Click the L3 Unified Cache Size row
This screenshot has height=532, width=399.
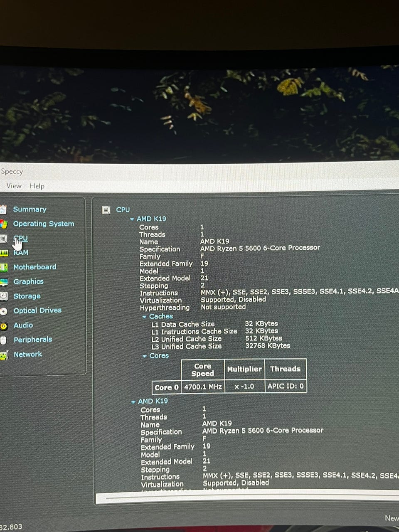coord(220,346)
